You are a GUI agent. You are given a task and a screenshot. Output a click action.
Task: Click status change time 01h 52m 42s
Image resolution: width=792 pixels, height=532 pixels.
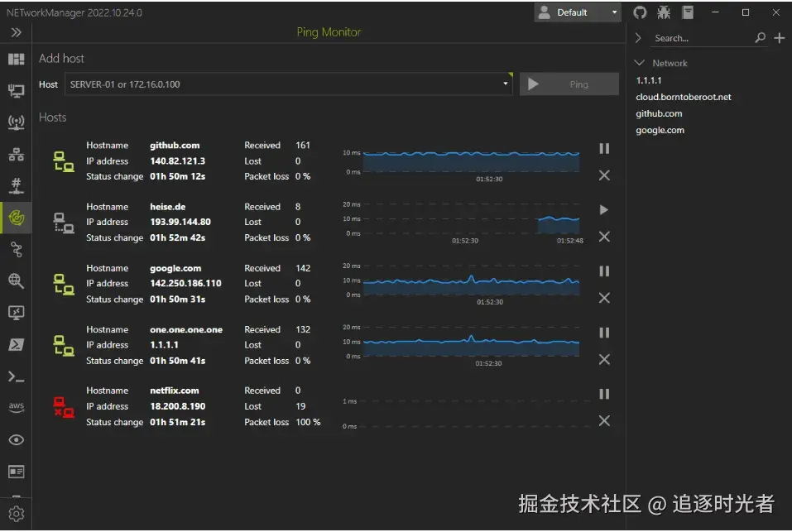[x=177, y=237]
